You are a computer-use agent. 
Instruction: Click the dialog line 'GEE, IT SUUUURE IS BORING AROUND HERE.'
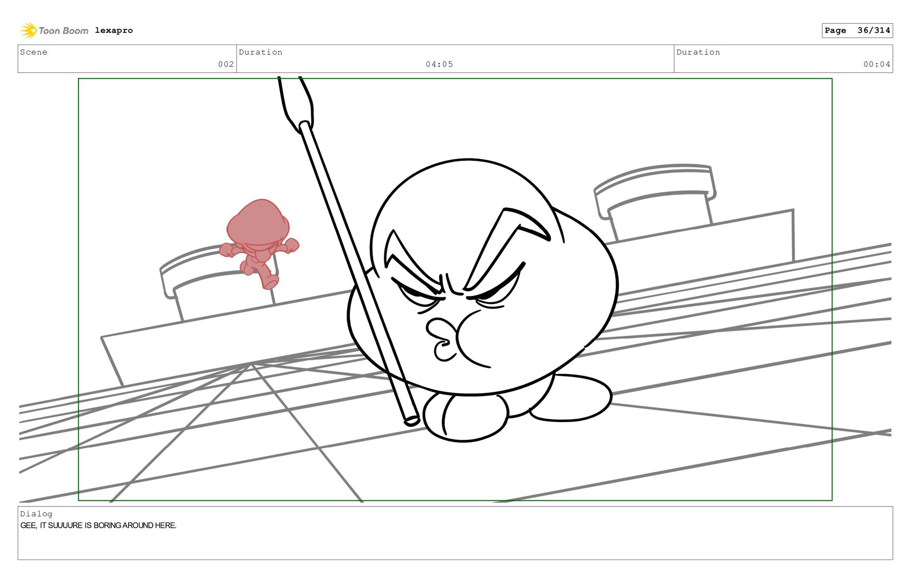coord(98,525)
